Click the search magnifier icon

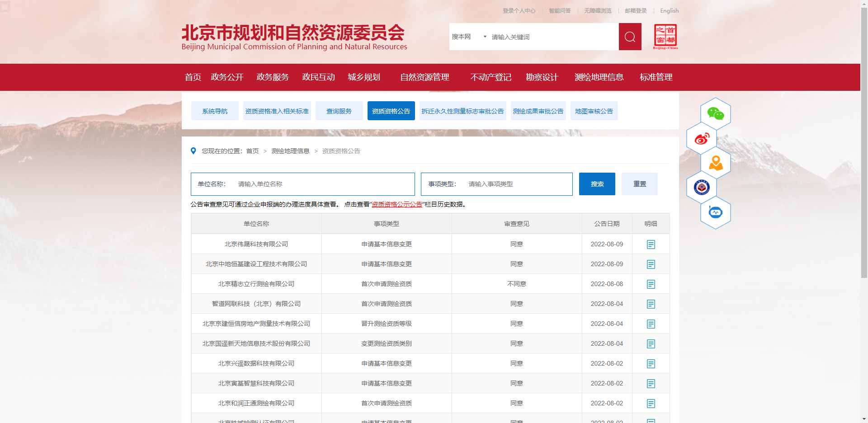(630, 37)
